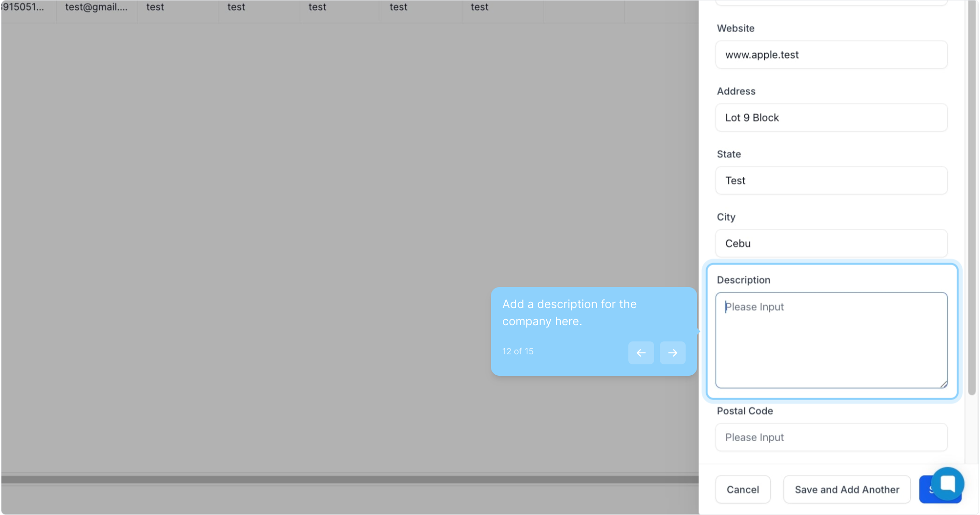Click the textarea resize handle in Description
This screenshot has height=515, width=980.
(943, 384)
